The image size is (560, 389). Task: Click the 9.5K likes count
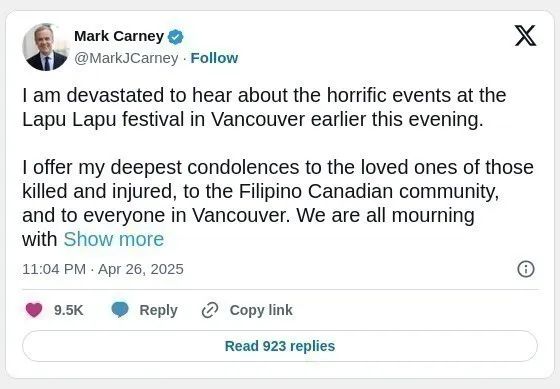click(69, 310)
